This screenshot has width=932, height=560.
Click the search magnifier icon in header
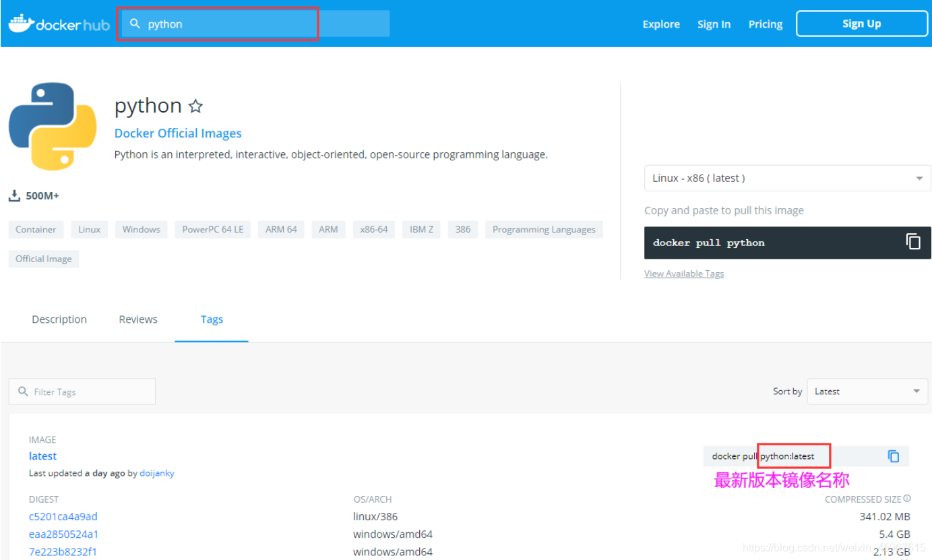click(135, 24)
